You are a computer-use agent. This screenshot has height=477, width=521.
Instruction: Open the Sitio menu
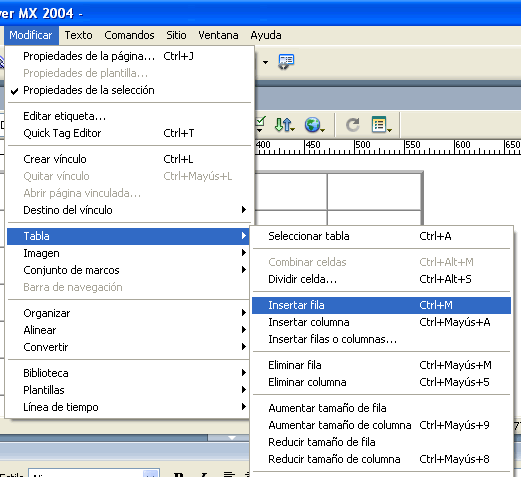(x=176, y=35)
